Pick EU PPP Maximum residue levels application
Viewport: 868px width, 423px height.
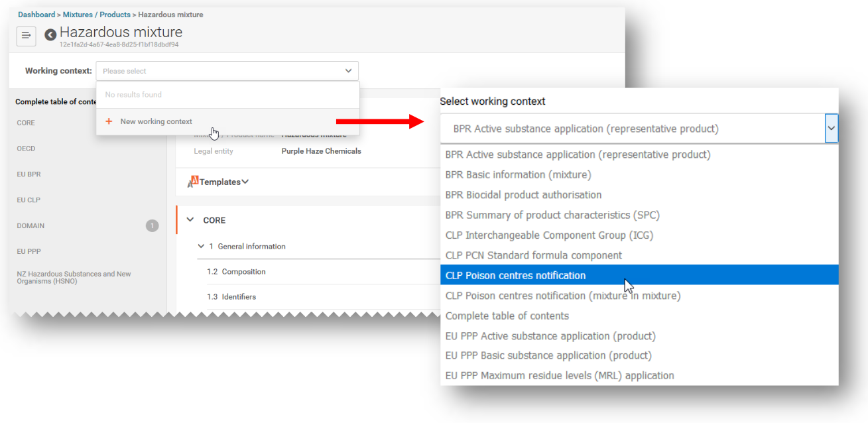(x=559, y=375)
